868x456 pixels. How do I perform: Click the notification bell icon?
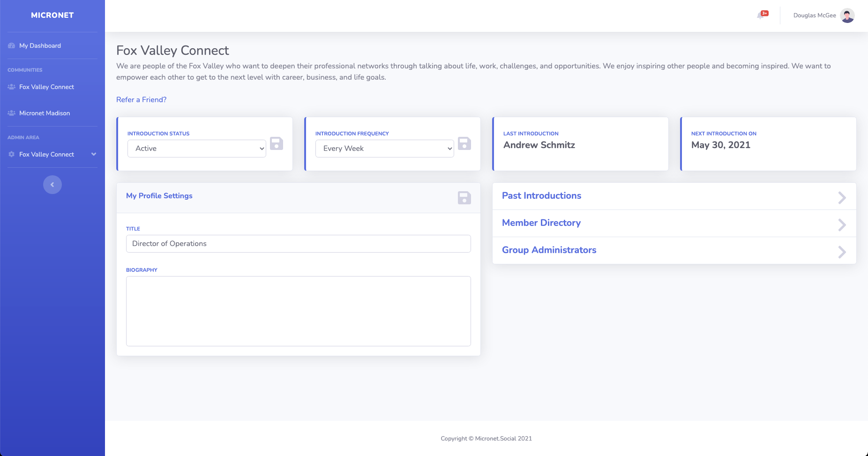(760, 15)
